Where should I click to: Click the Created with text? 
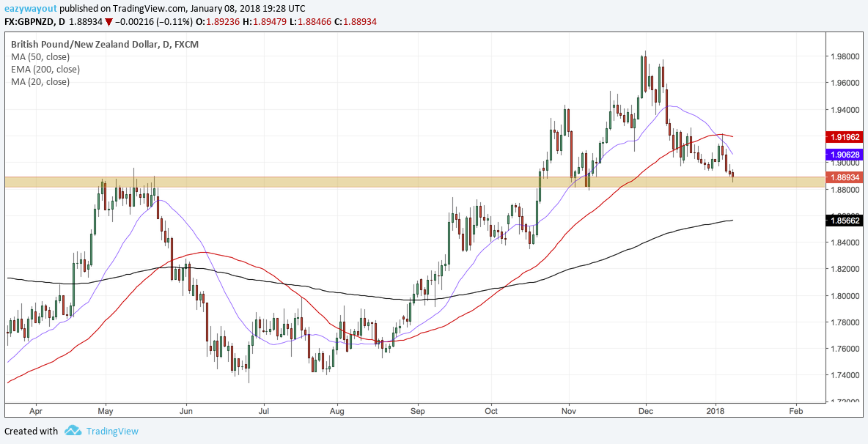coord(31,431)
